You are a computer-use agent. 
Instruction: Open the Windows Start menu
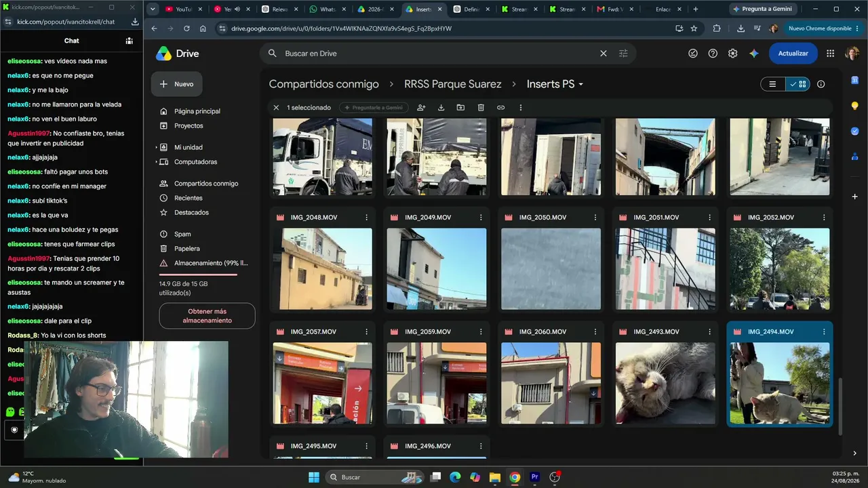[313, 477]
